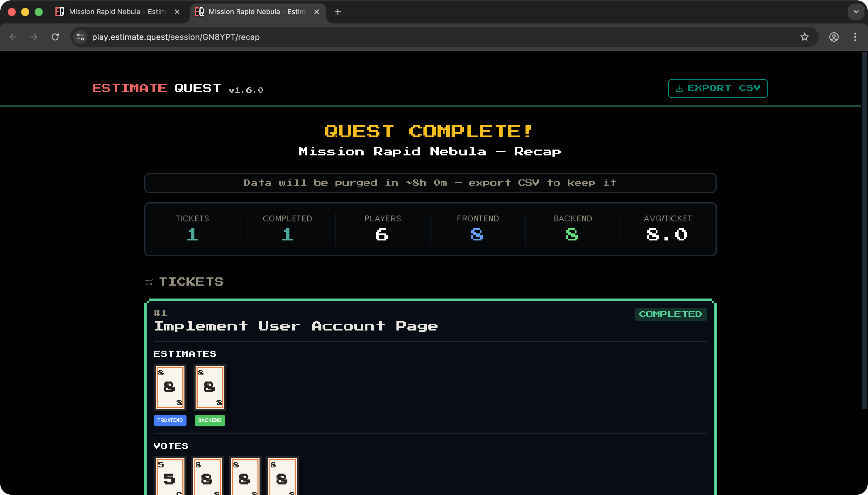Select the FRONTEND estimate card showing 8

(x=170, y=387)
